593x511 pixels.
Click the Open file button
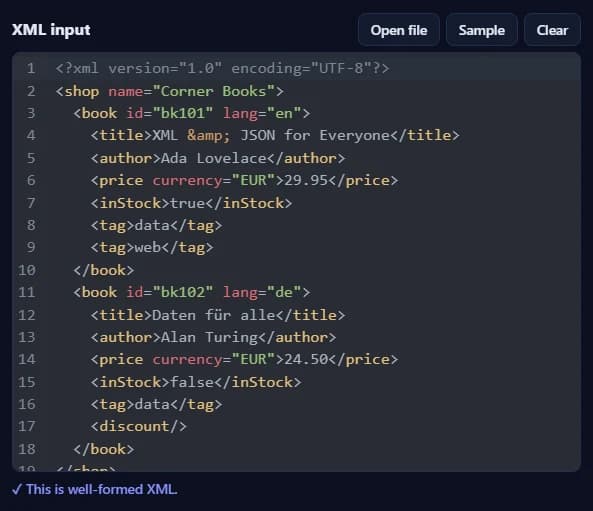(399, 30)
